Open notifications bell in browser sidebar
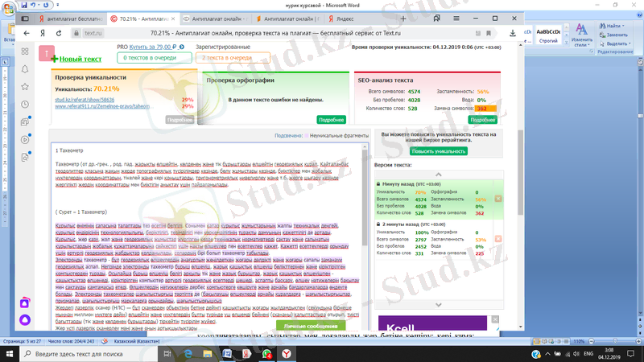644x362 pixels. (x=25, y=69)
